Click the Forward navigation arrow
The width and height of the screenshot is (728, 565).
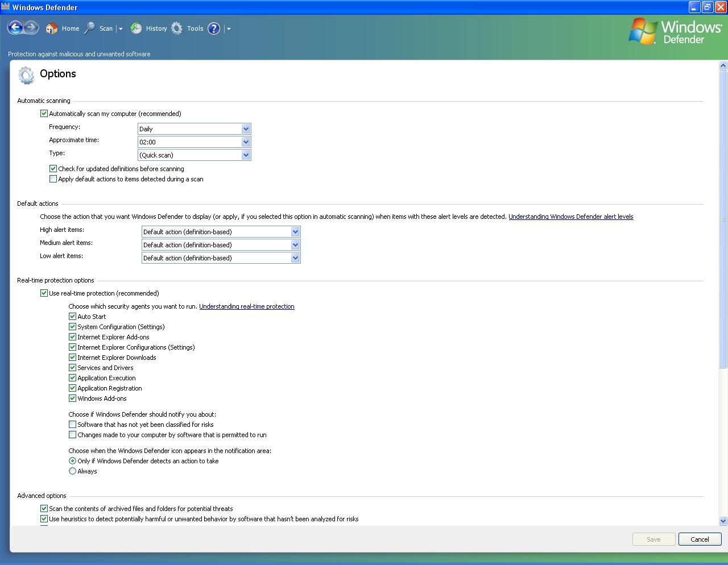(31, 28)
